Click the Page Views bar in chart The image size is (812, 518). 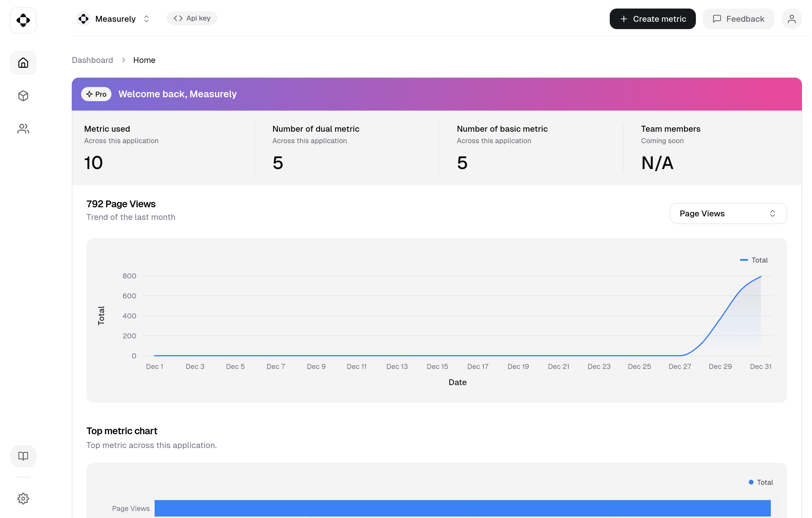(x=463, y=508)
